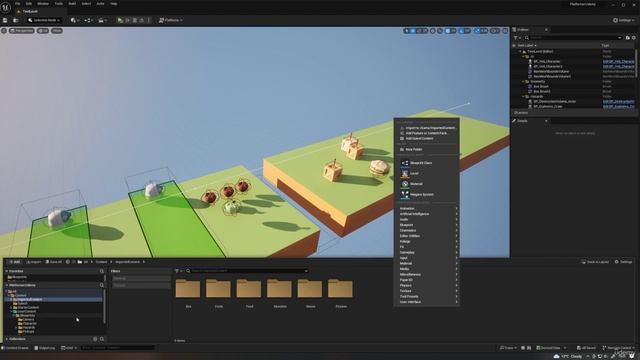Click the Outliner filter funnel icon
Image resolution: width=640 pixels, height=360 pixels.
516,38
